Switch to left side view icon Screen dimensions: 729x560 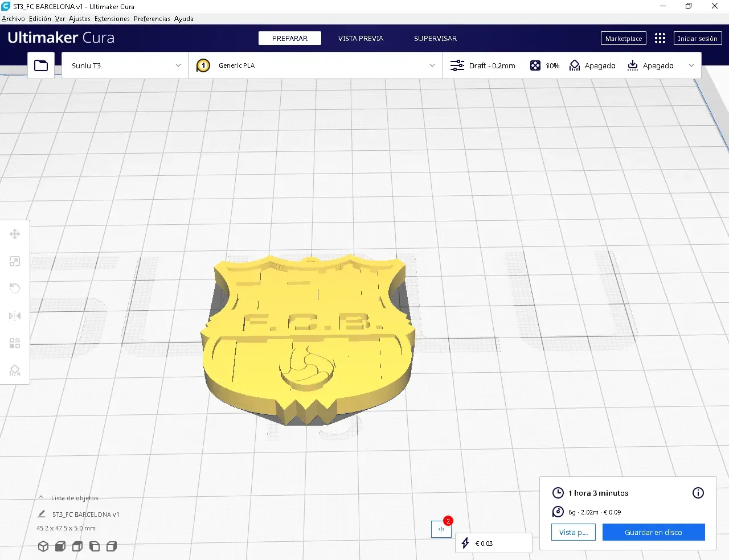point(95,546)
